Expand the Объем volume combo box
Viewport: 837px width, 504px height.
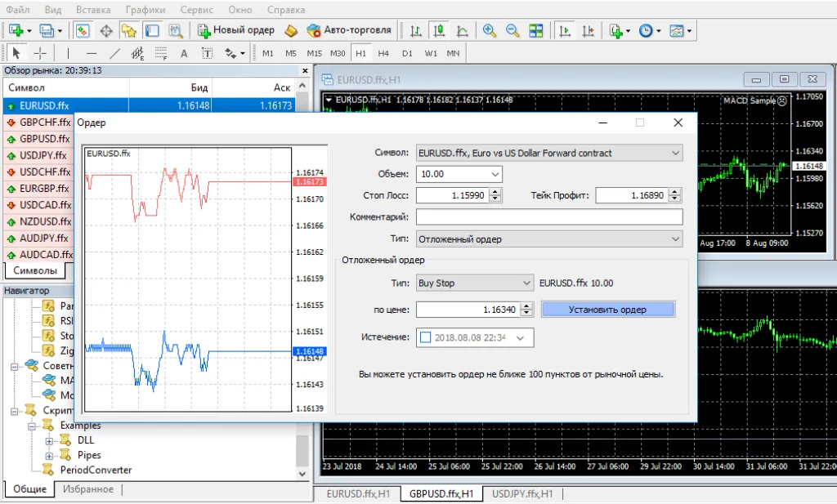(495, 174)
